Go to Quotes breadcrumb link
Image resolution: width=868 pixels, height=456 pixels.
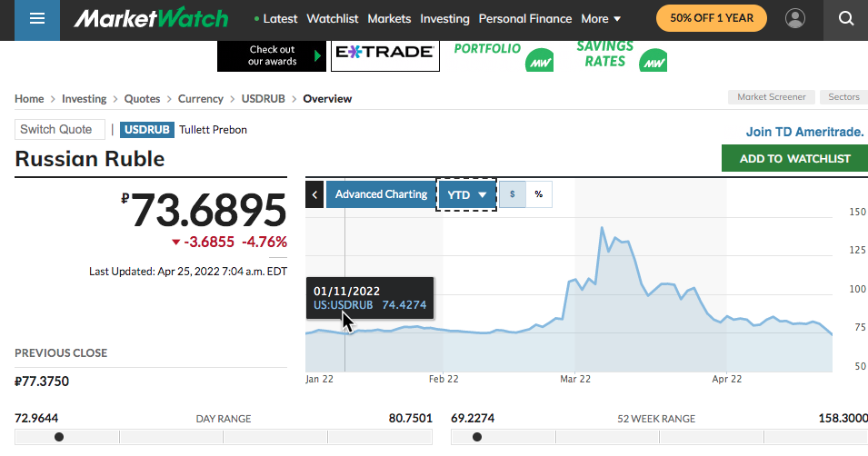[142, 99]
